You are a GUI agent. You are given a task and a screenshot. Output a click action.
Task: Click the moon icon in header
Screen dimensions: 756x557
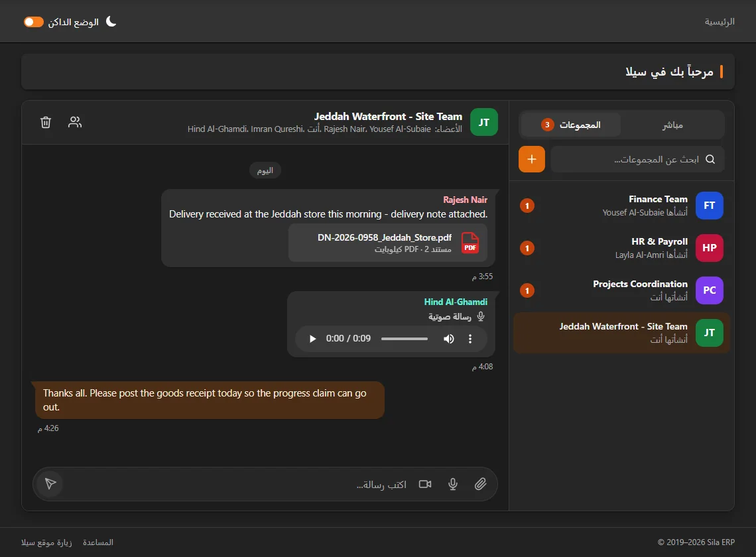click(x=111, y=22)
